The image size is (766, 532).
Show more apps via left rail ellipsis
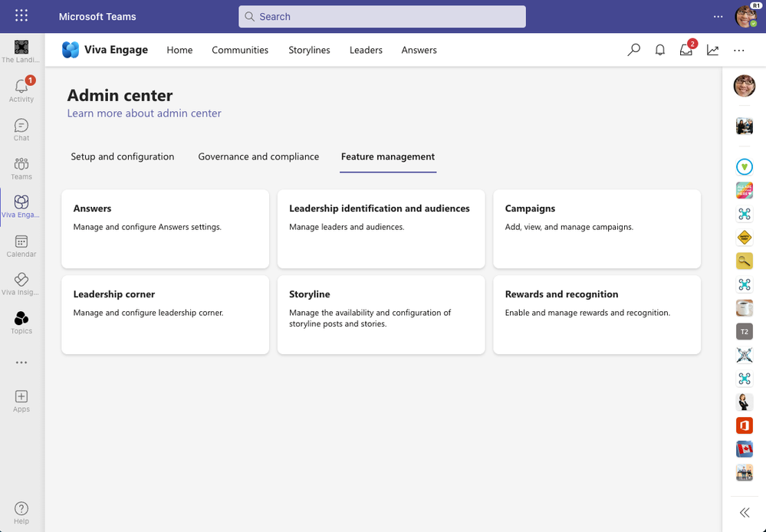(x=21, y=363)
